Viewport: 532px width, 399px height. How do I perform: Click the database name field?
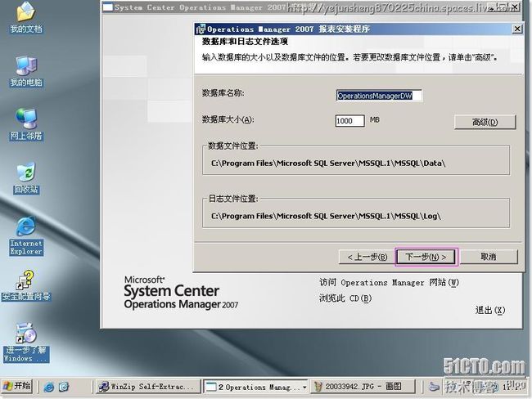[379, 96]
